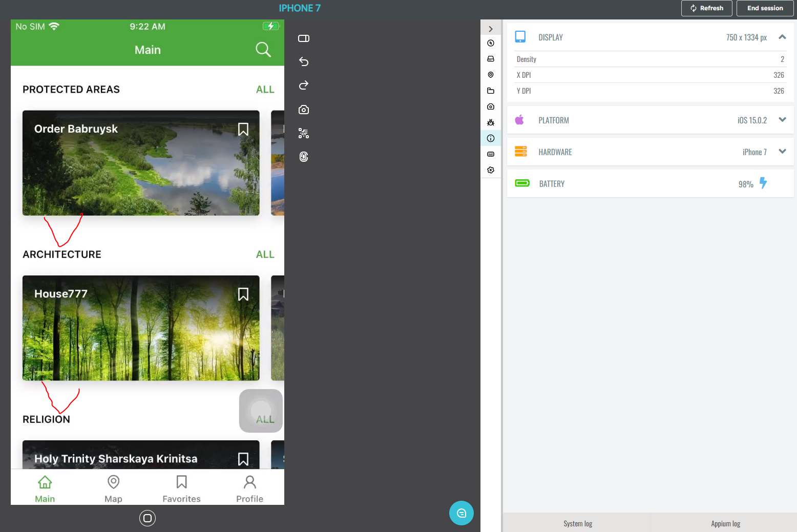
Task: Open the file manager panel
Action: point(491,90)
